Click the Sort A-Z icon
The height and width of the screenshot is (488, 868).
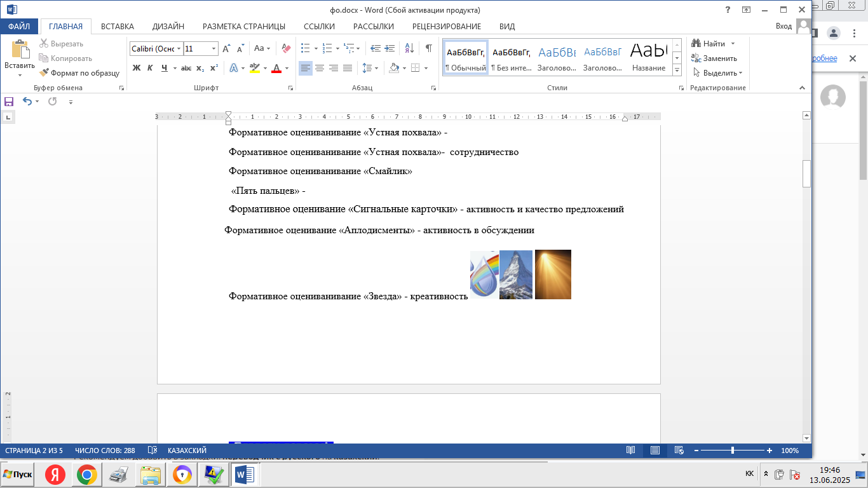tap(409, 48)
